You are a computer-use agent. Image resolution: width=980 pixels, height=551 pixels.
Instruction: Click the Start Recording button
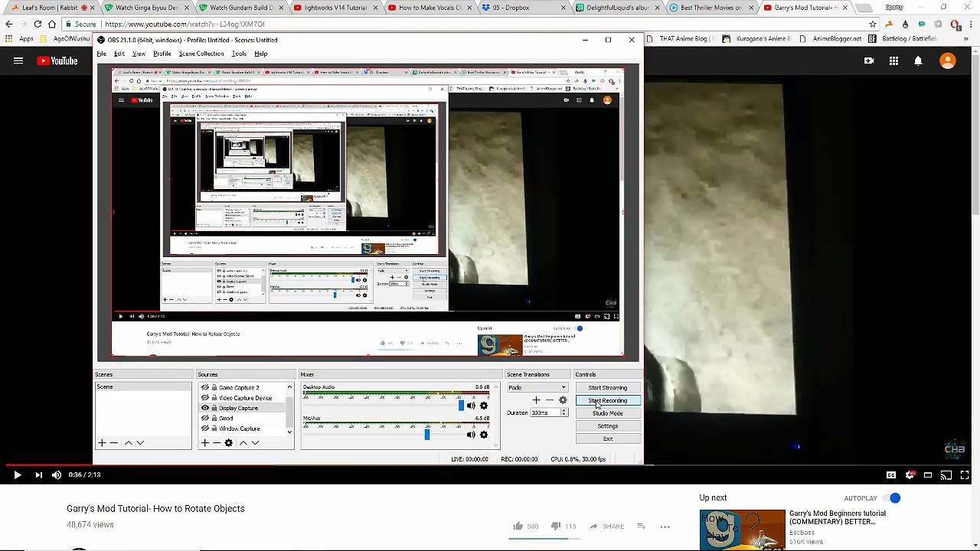pos(608,401)
